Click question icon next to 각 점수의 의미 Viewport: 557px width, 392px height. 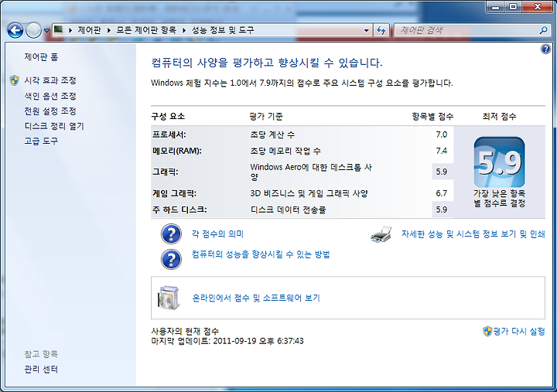click(x=171, y=233)
